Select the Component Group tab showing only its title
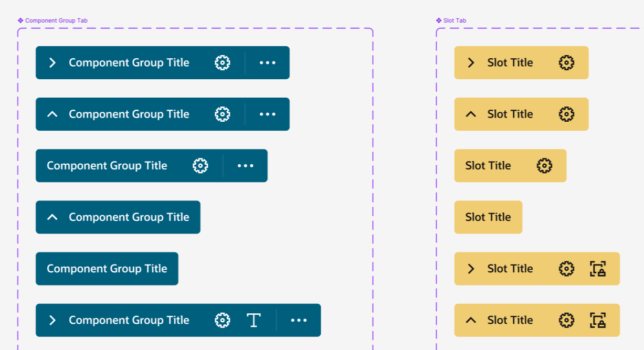 (x=107, y=269)
